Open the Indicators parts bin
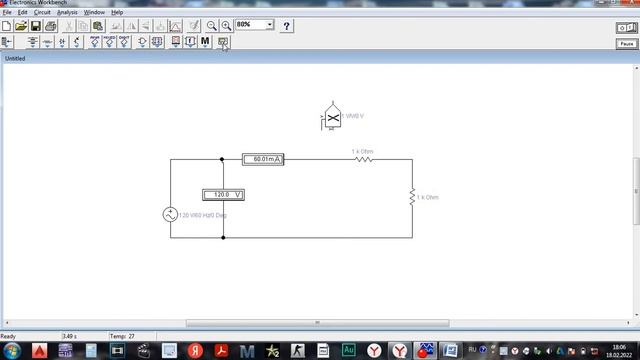The width and height of the screenshot is (640, 360). pyautogui.click(x=176, y=42)
